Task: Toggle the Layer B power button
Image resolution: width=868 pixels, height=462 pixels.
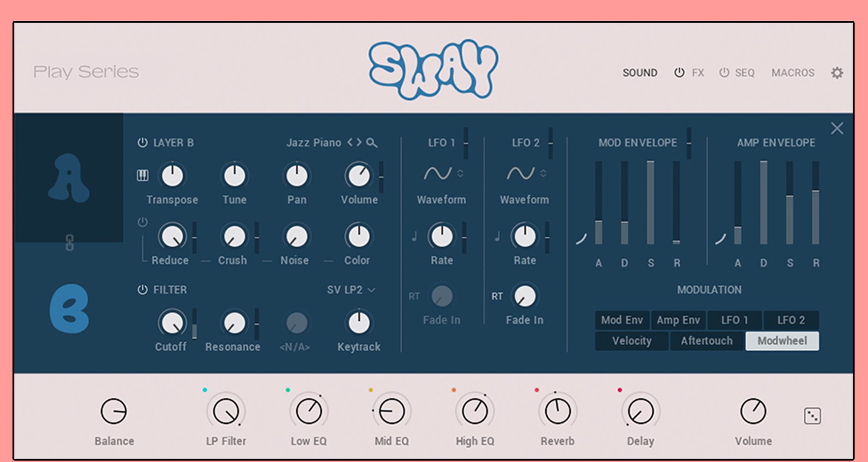Action: [x=142, y=143]
